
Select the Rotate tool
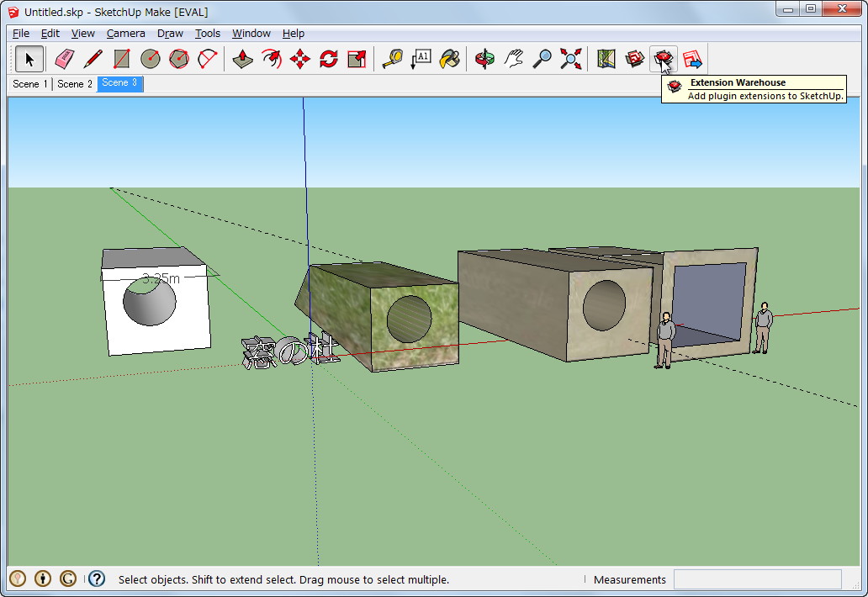pos(328,59)
